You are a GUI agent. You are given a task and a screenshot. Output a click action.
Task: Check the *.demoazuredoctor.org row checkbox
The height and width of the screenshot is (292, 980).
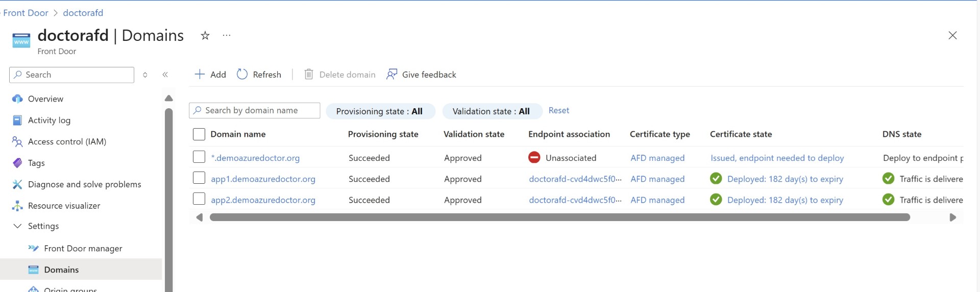point(199,157)
